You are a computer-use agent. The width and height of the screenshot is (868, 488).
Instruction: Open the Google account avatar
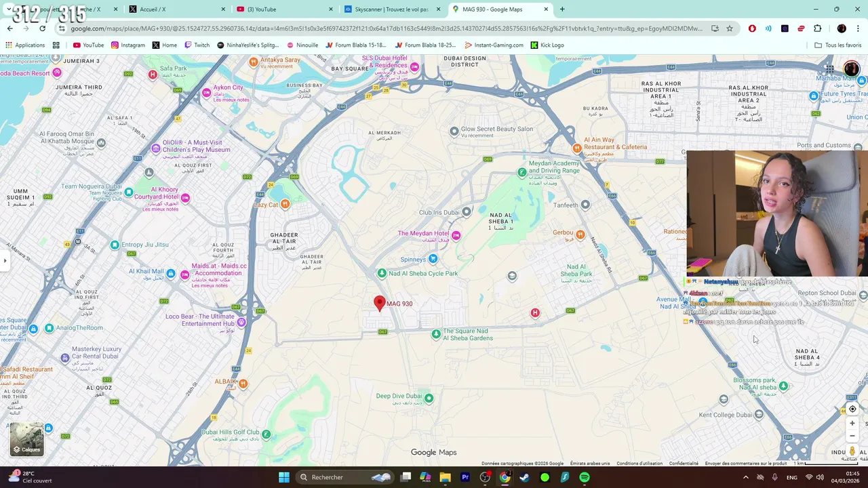[x=852, y=69]
